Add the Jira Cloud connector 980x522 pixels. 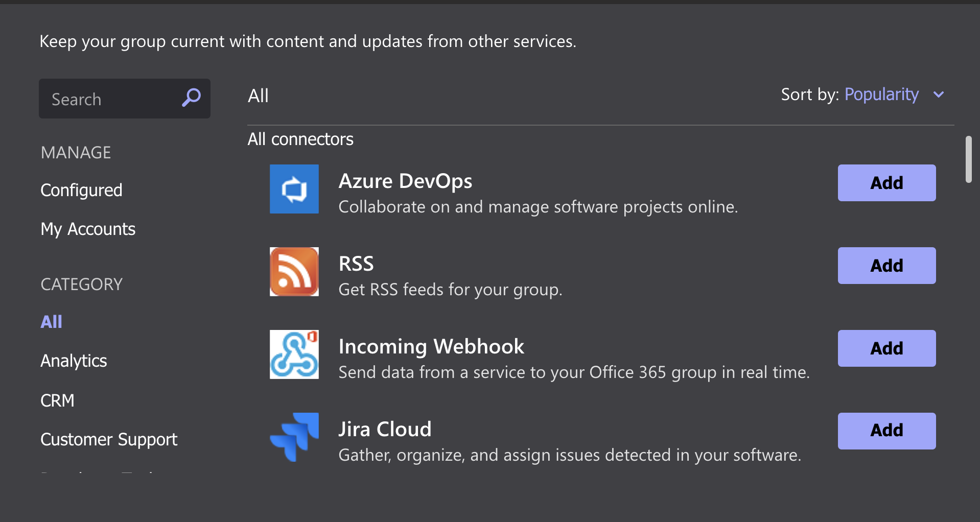[886, 431]
